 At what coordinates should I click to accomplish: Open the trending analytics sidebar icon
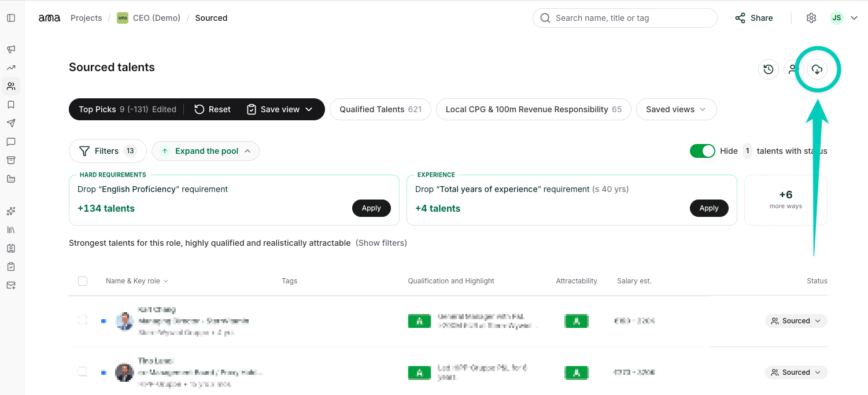[x=11, y=68]
